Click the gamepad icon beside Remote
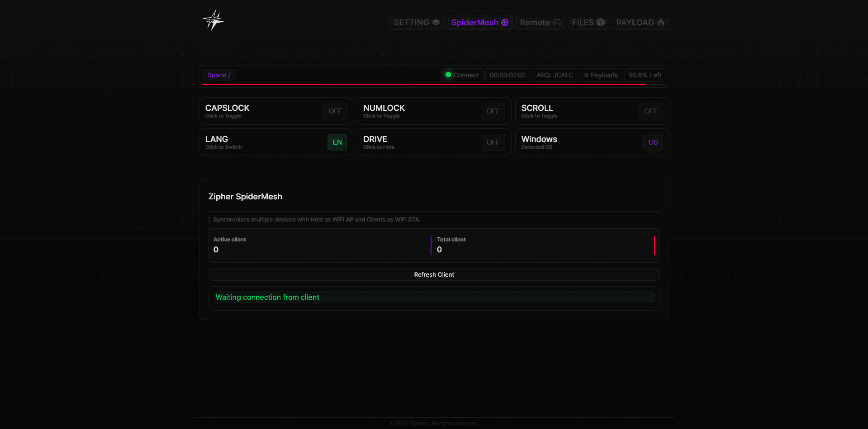The image size is (868, 429). (x=557, y=23)
